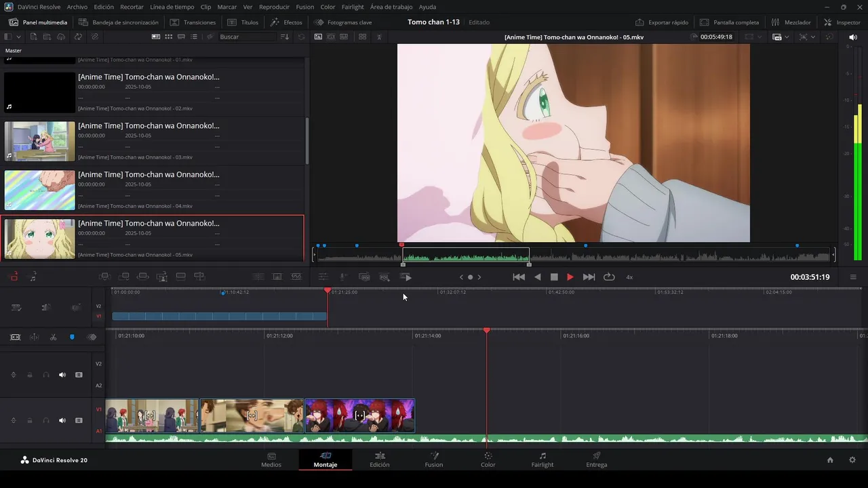Open the Inspector panel
The width and height of the screenshot is (868, 488).
point(842,22)
